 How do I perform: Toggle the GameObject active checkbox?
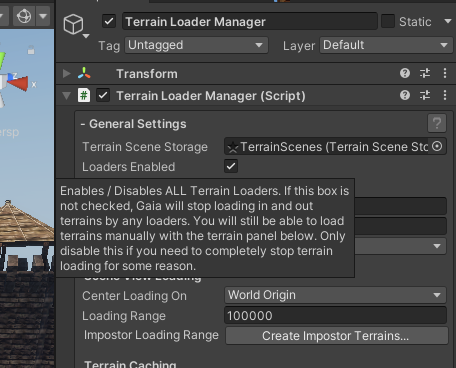[109, 21]
